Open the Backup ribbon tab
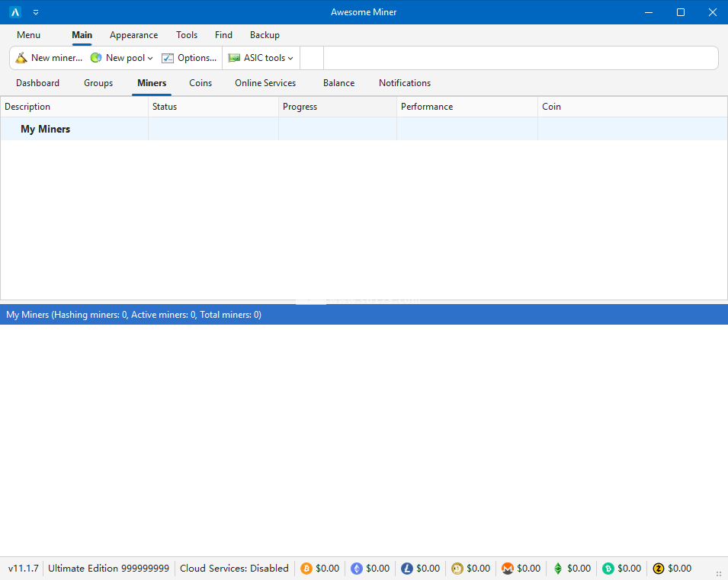This screenshot has width=728, height=580. (x=265, y=35)
